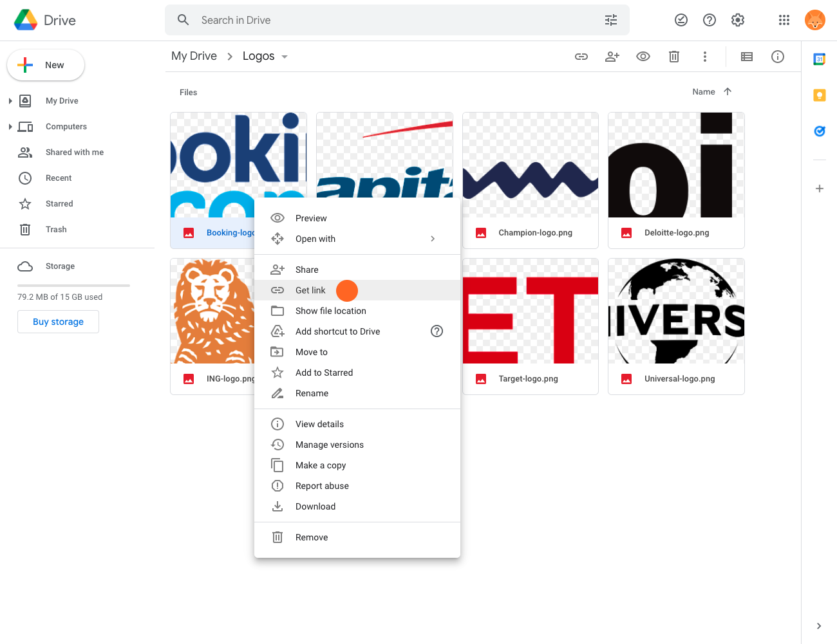Open the Settings gear icon
The image size is (837, 644).
(738, 20)
